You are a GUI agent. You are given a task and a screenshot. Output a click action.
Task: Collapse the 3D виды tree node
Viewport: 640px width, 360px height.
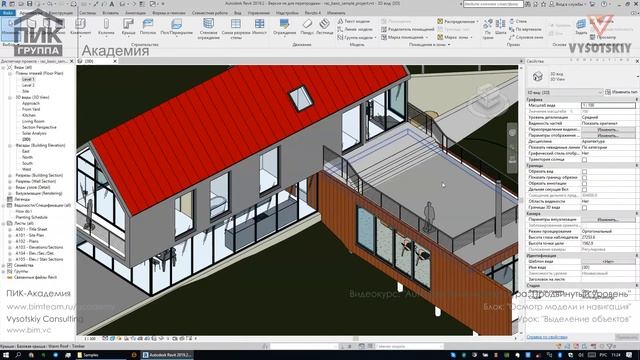[x=10, y=97]
